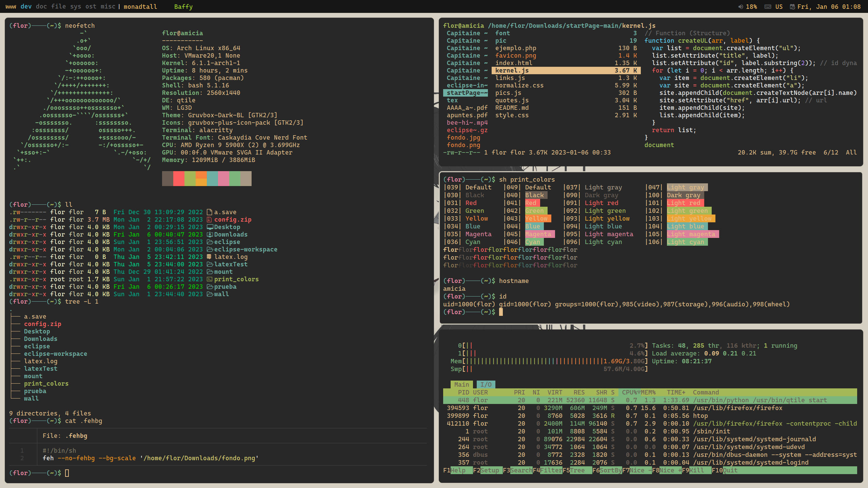Click Downloads in the tree output

41,339
